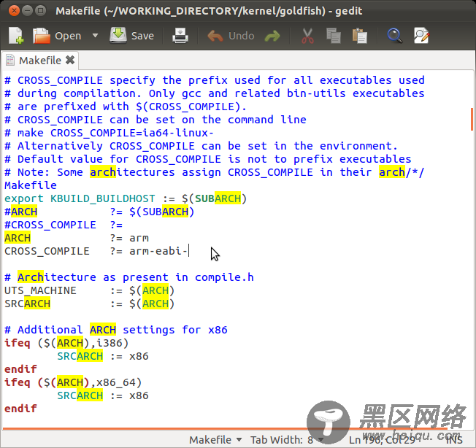The width and height of the screenshot is (476, 448).
Task: Click the 'SRCARCH := $(ARCH)' line
Action: coord(90,304)
